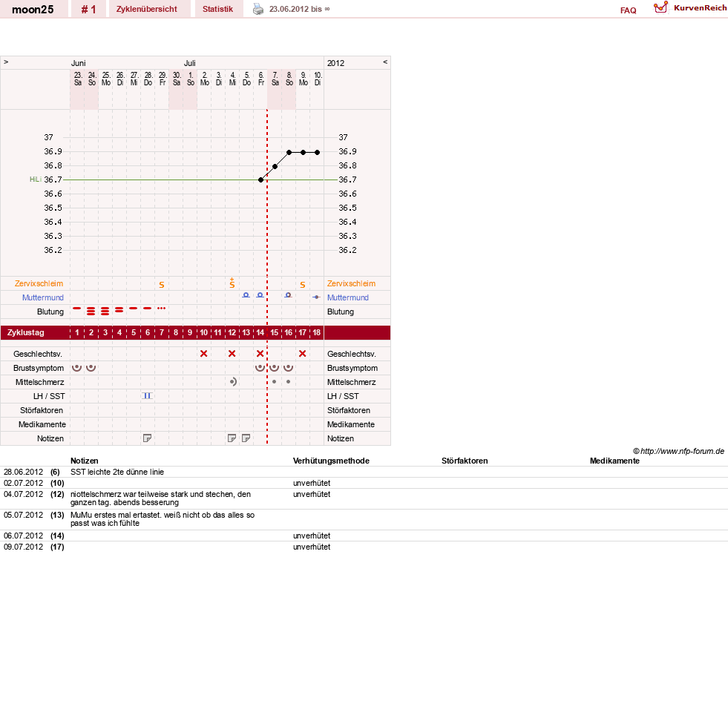Open the FAQ link
The width and height of the screenshot is (728, 718).
tap(628, 10)
